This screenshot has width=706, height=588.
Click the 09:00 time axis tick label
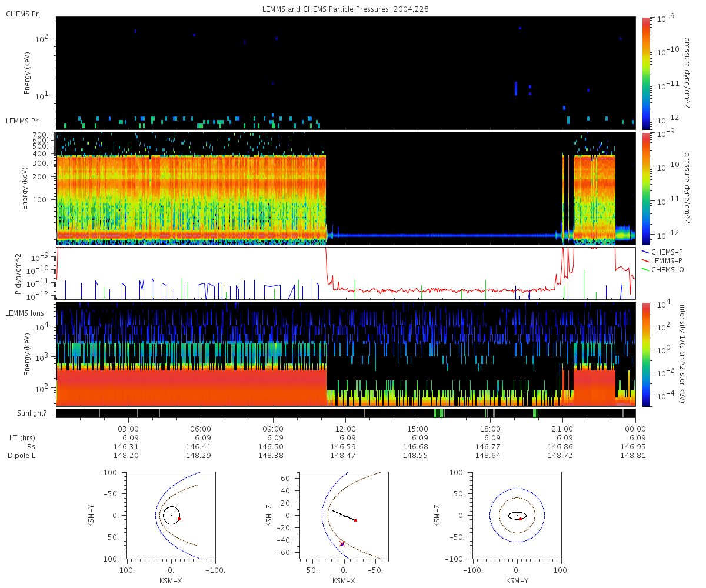click(x=273, y=429)
